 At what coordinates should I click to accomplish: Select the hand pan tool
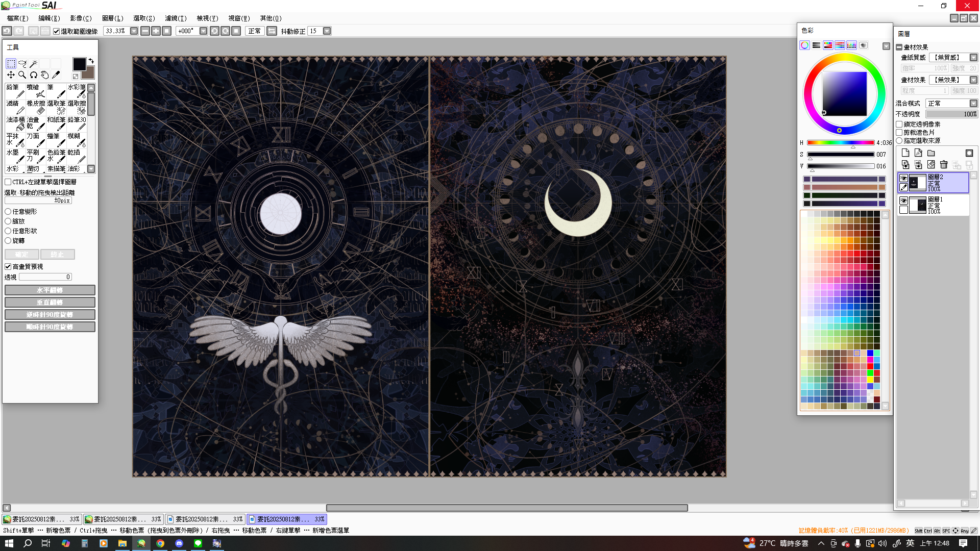coord(44,75)
